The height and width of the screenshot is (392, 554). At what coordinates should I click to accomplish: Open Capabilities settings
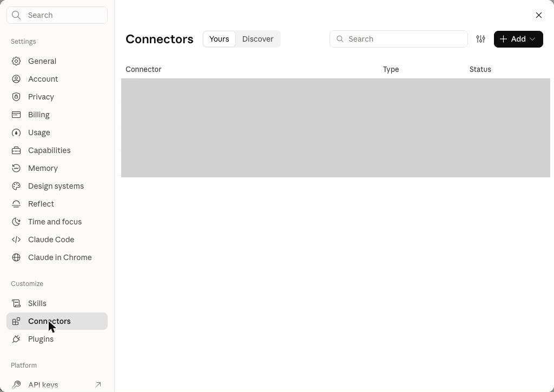[x=57, y=150]
